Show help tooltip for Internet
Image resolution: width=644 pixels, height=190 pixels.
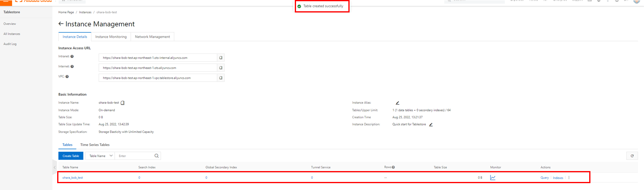click(x=72, y=66)
